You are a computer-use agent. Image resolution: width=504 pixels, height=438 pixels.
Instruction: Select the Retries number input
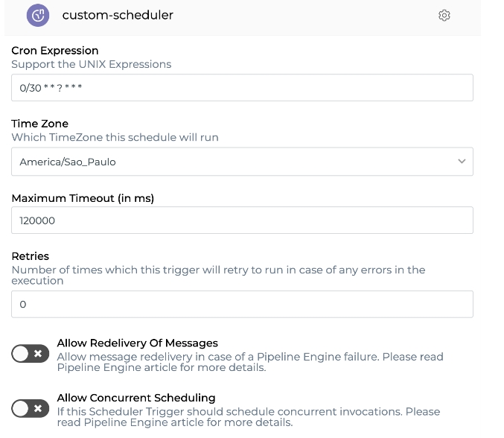242,304
